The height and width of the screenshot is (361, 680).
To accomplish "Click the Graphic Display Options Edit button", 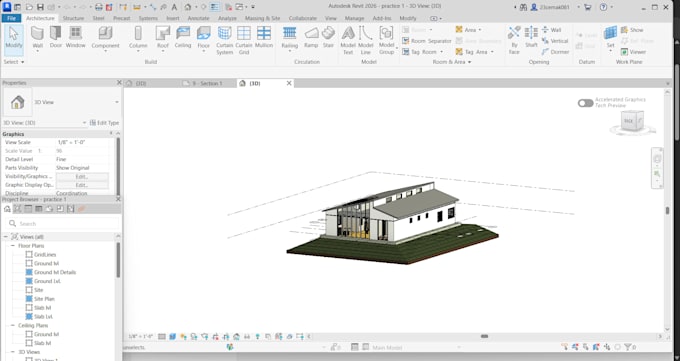I will (82, 185).
